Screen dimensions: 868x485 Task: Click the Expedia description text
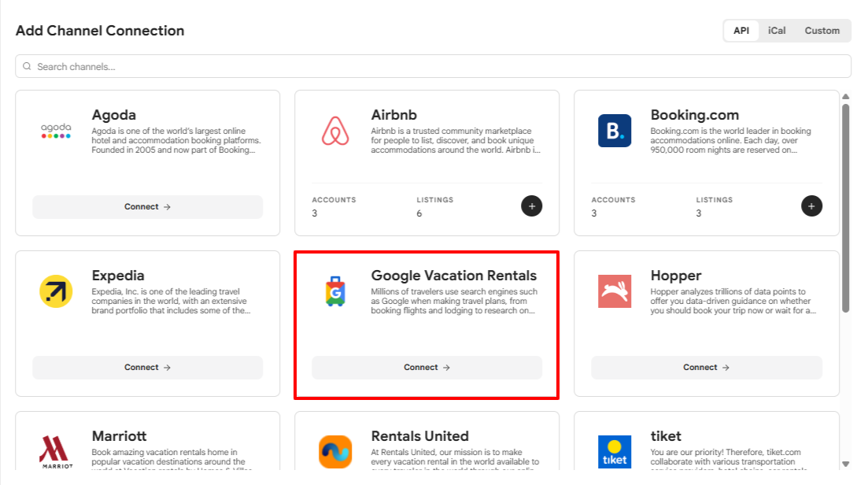point(171,302)
